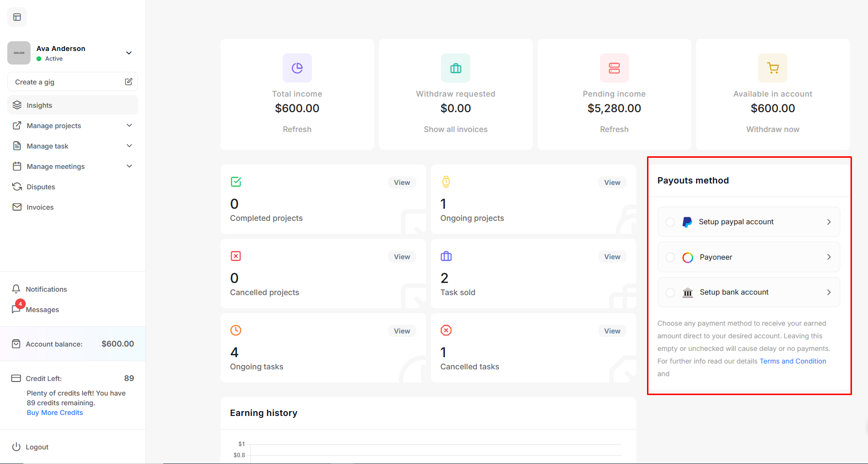This screenshot has width=868, height=464.
Task: Click the Total income pie chart icon
Action: tap(297, 68)
